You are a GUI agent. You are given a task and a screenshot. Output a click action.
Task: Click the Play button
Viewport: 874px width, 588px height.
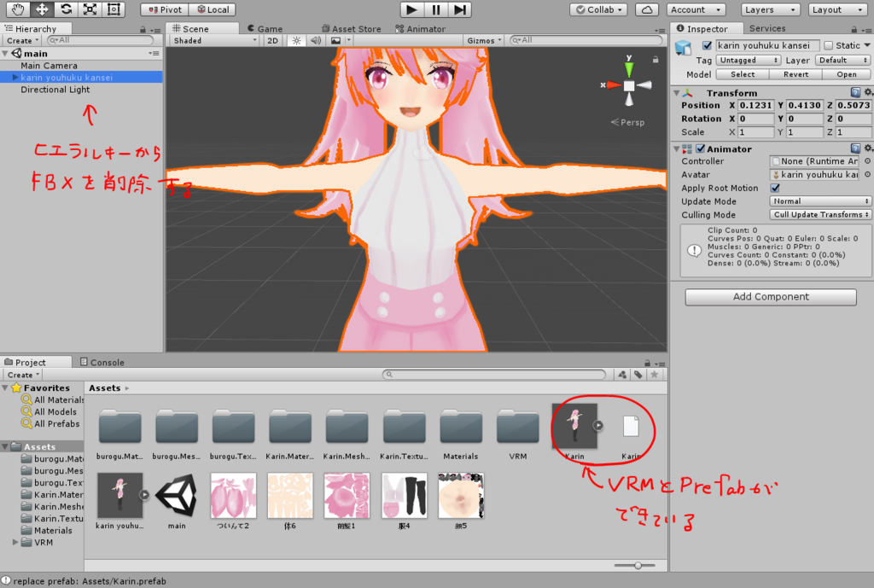point(411,9)
